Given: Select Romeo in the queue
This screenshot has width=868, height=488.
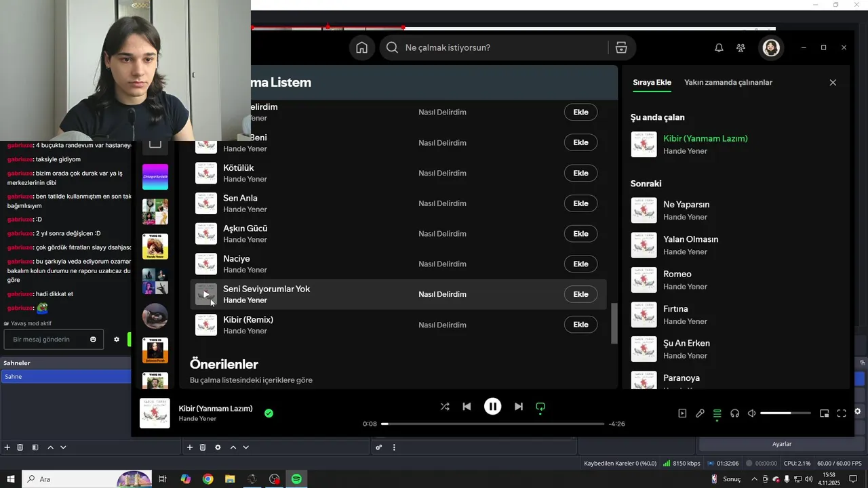Looking at the screenshot, I should [677, 274].
